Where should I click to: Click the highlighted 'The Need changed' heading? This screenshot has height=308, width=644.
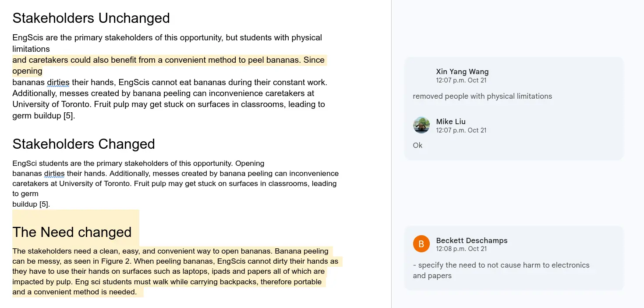(72, 232)
